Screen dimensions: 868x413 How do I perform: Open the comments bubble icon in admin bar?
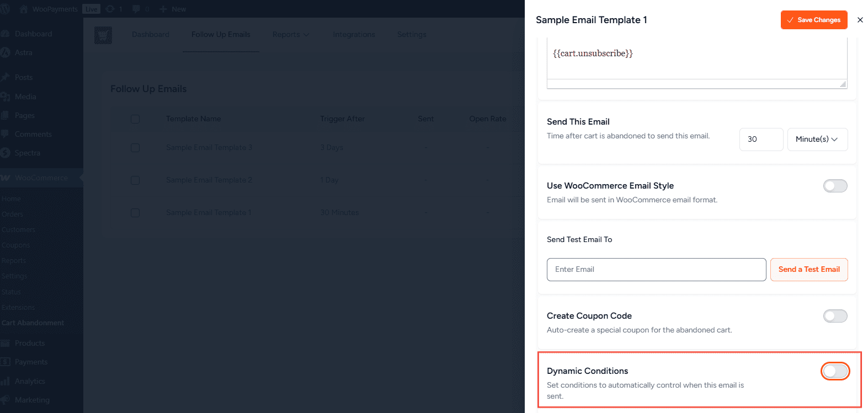[136, 9]
